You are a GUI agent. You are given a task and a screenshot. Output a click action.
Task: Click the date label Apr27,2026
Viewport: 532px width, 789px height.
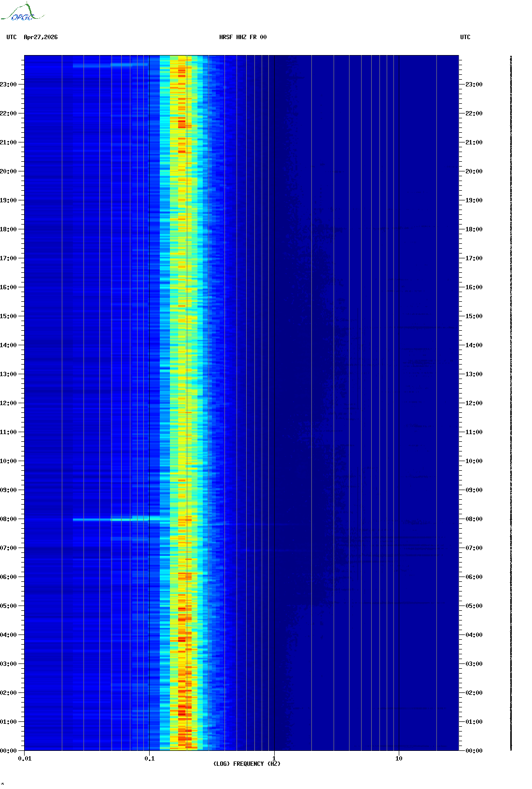pos(41,37)
